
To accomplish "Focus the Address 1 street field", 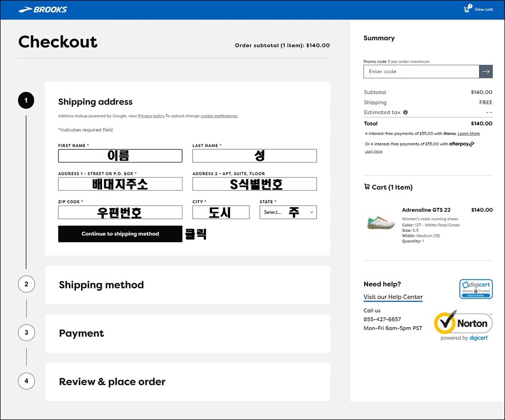I will (x=120, y=184).
